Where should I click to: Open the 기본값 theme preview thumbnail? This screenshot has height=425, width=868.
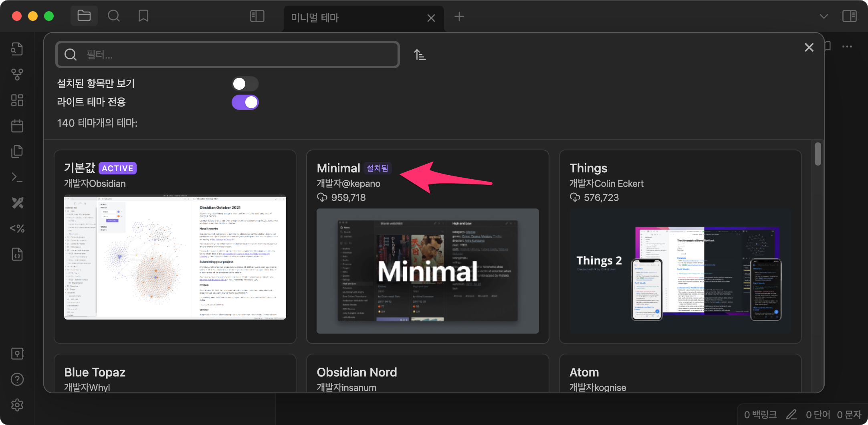175,257
